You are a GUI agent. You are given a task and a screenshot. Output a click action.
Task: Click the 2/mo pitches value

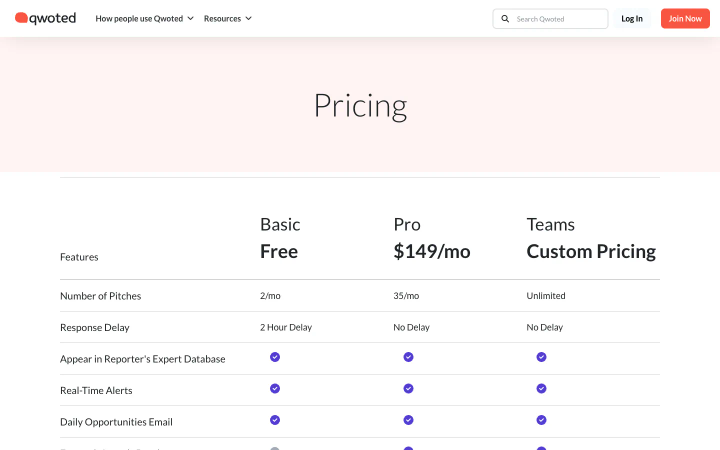click(x=270, y=296)
